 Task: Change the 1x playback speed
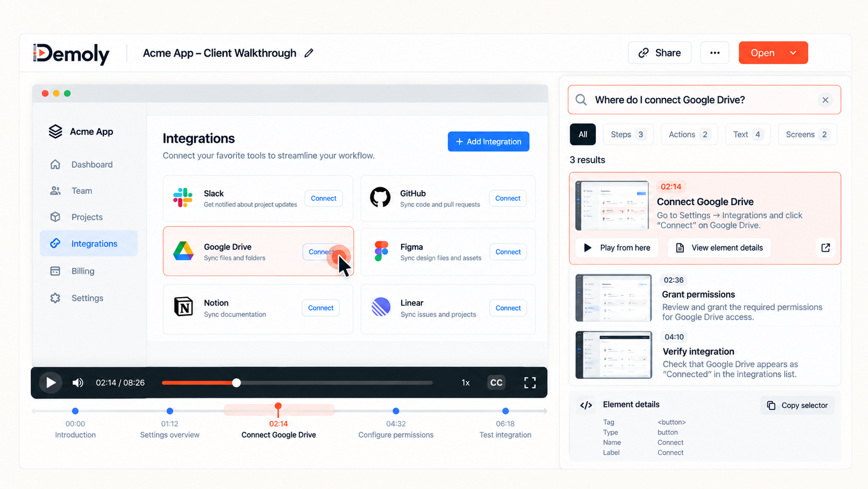click(x=466, y=383)
